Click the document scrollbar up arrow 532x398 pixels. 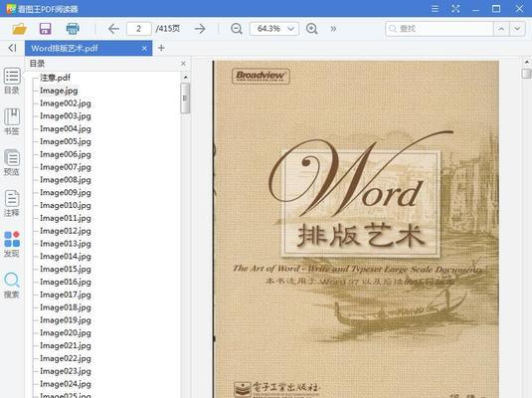(527, 62)
